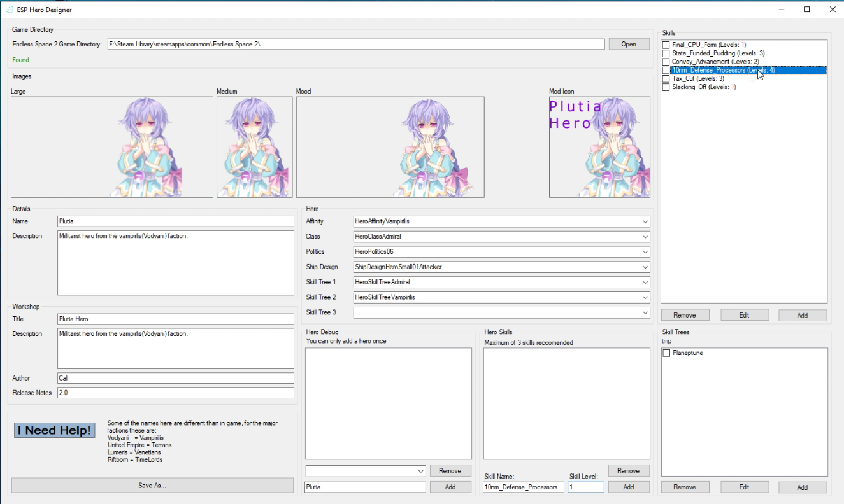Select the State_Funded_Pudding (Levels: 3) row
Screen dimensions: 844x504
coord(719,53)
